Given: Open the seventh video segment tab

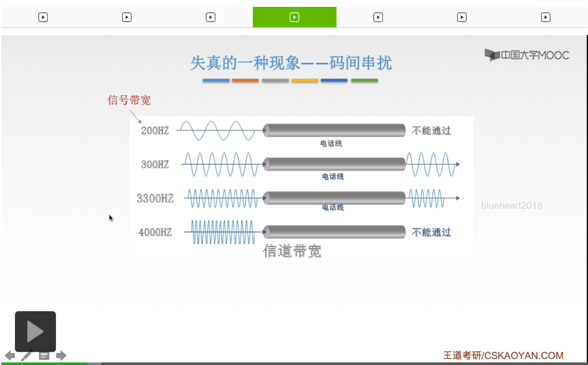Looking at the screenshot, I should click(545, 17).
